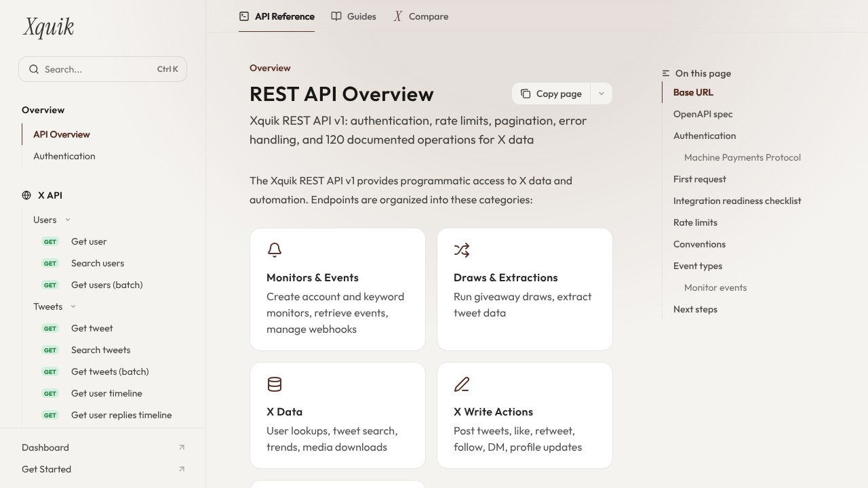Click GET badge beside Get users (batch)
868x488 pixels.
[x=50, y=285]
